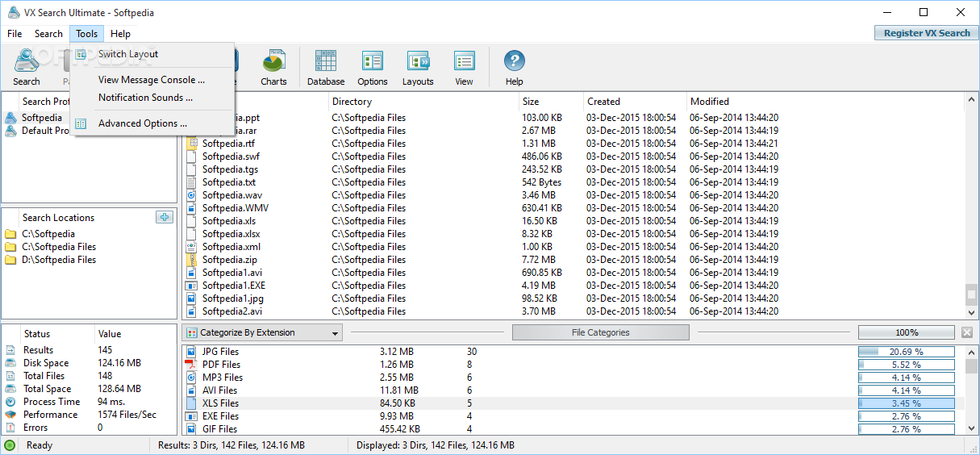This screenshot has width=980, height=455.
Task: Click the 3.45 % progress bar
Action: (907, 403)
